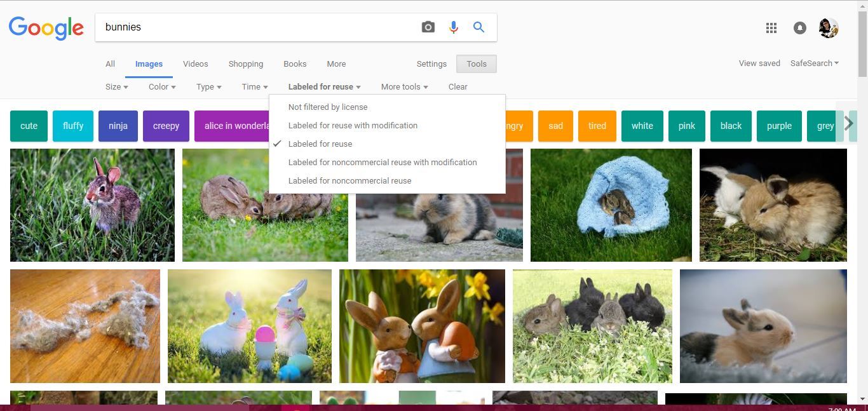Select the Images tab
Viewport: 868px width, 411px height.
pos(149,64)
